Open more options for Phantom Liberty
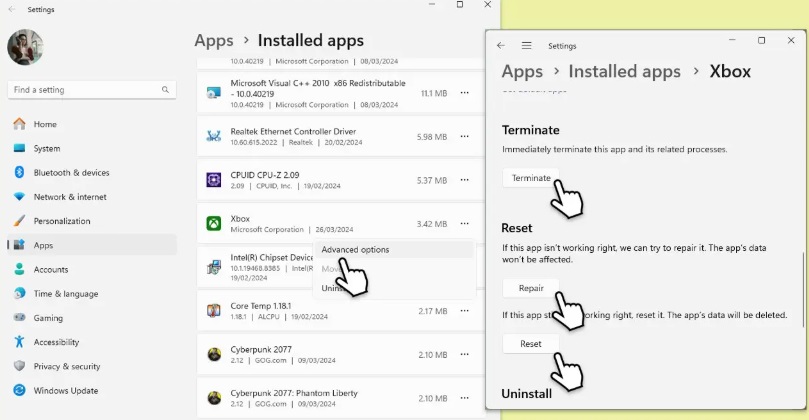 (464, 398)
